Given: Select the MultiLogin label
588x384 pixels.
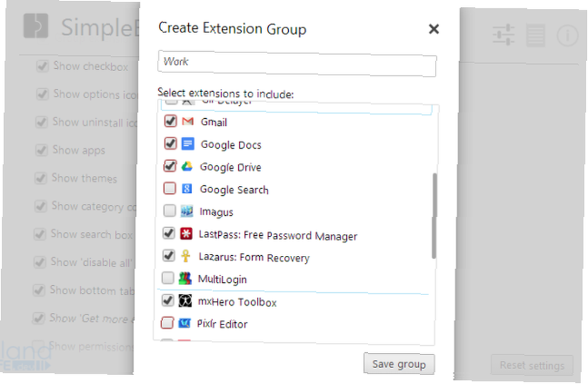Looking at the screenshot, I should pyautogui.click(x=222, y=279).
